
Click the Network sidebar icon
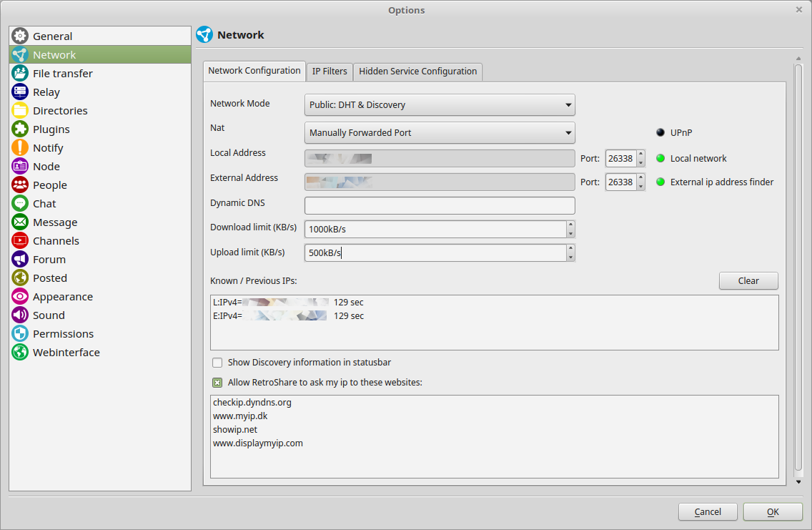coord(20,54)
